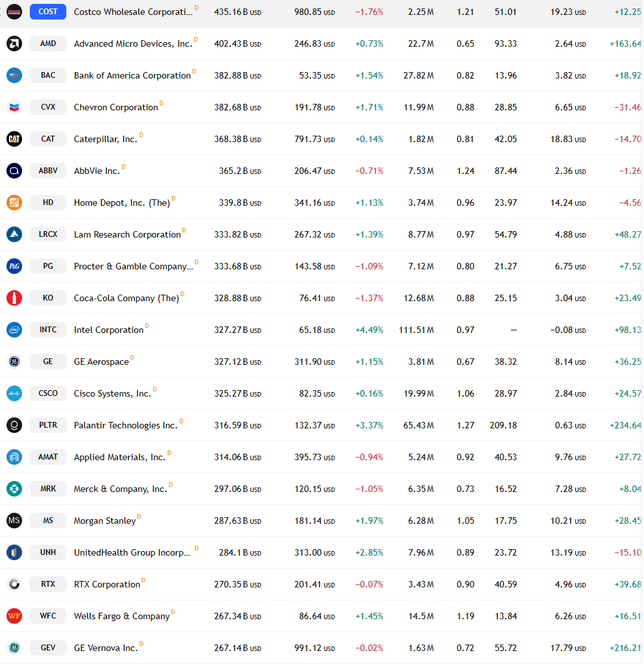The image size is (644, 664).
Task: Select the highlighted COST ticker badge
Action: pyautogui.click(x=48, y=12)
